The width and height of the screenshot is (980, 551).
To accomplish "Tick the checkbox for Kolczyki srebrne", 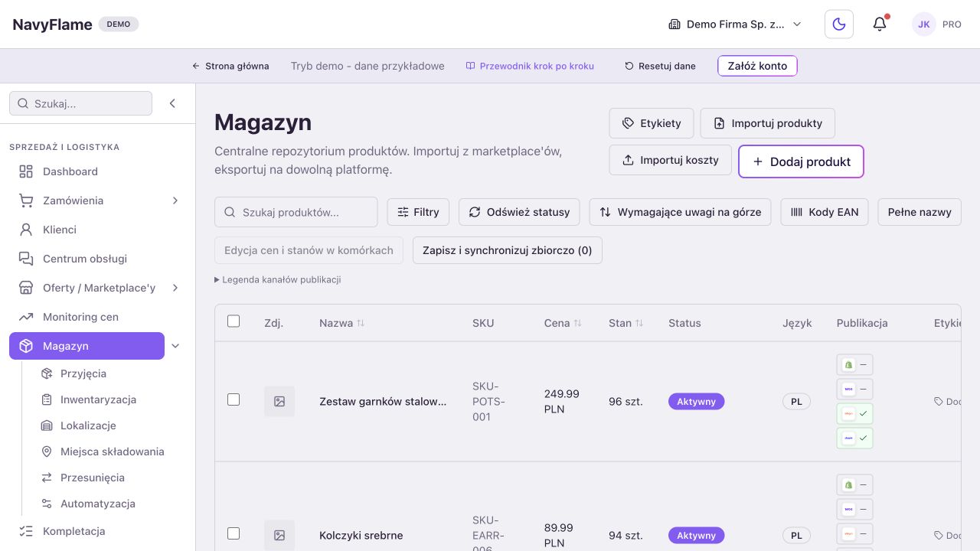I will tap(234, 533).
